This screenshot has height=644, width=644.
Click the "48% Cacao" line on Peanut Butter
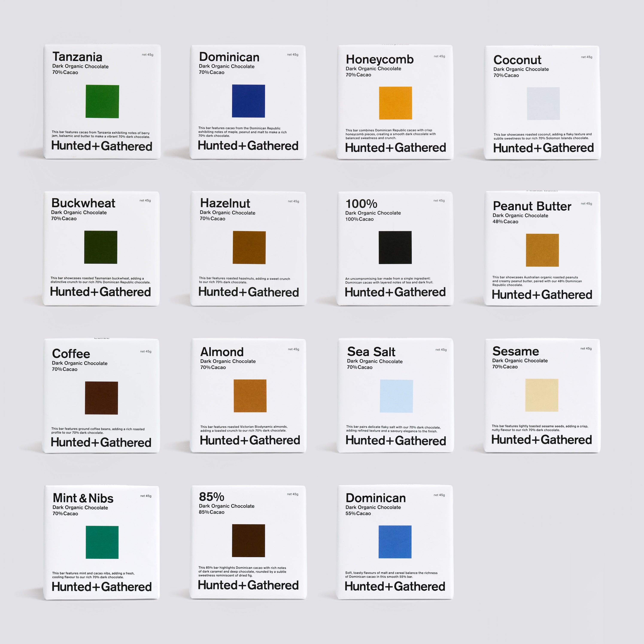click(505, 222)
